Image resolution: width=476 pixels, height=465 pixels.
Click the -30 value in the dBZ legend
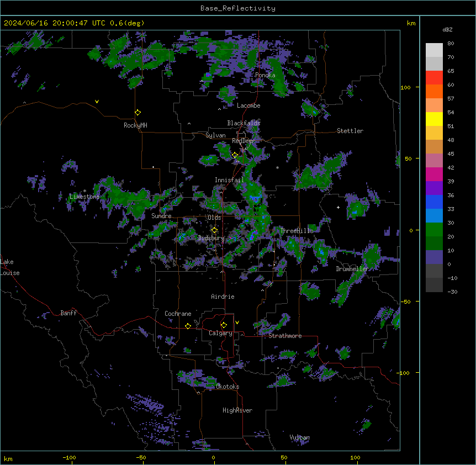[x=452, y=292]
